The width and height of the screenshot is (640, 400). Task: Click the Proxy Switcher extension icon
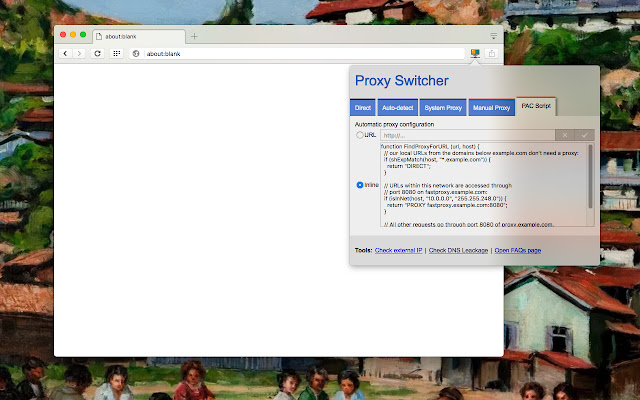475,53
